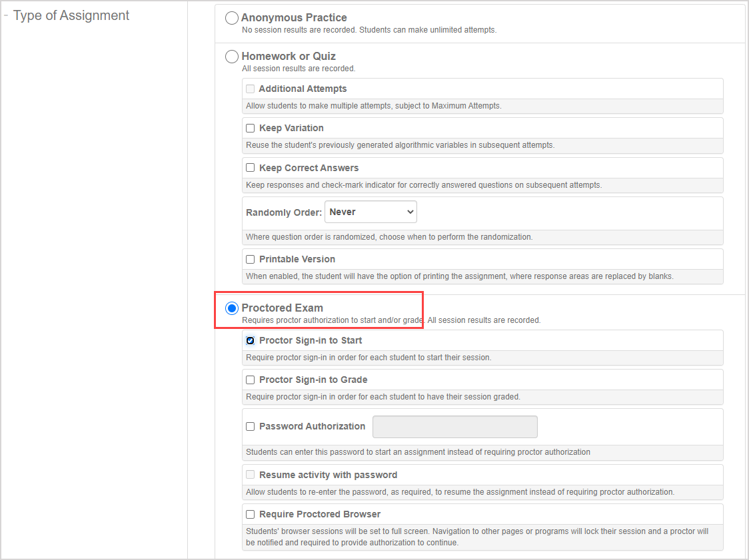The width and height of the screenshot is (749, 560).
Task: Click the Proctored Exam label text
Action: point(282,308)
